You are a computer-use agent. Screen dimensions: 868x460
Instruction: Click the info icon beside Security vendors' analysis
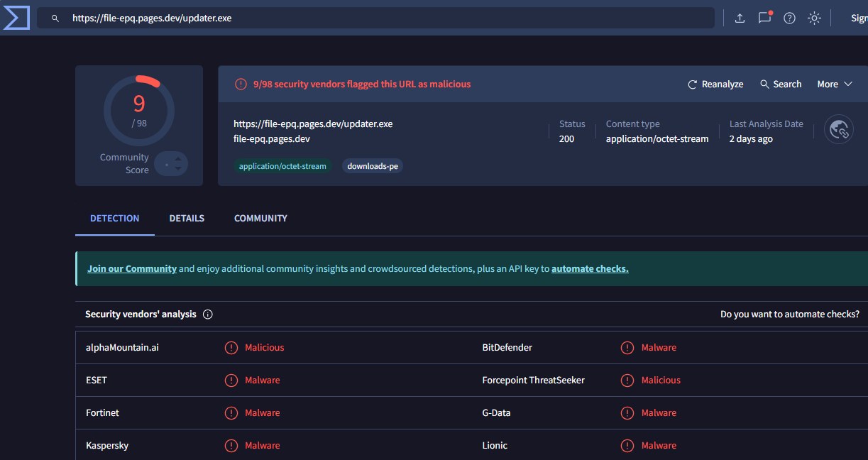(208, 314)
